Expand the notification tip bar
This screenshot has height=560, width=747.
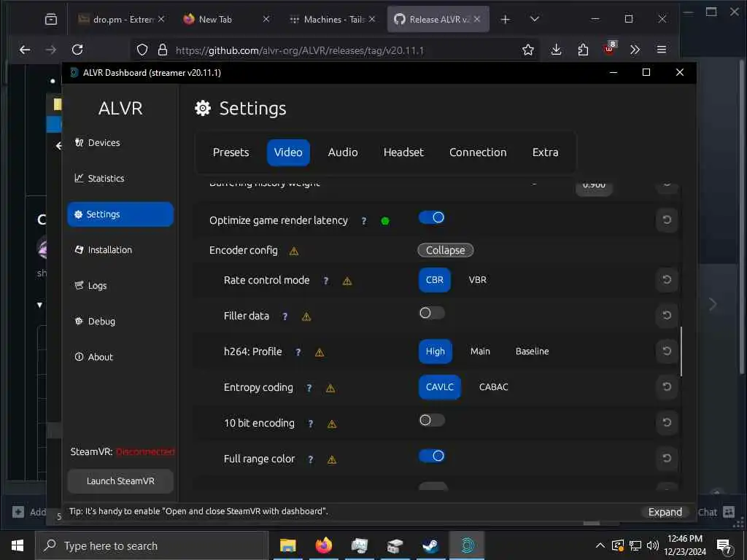(665, 512)
